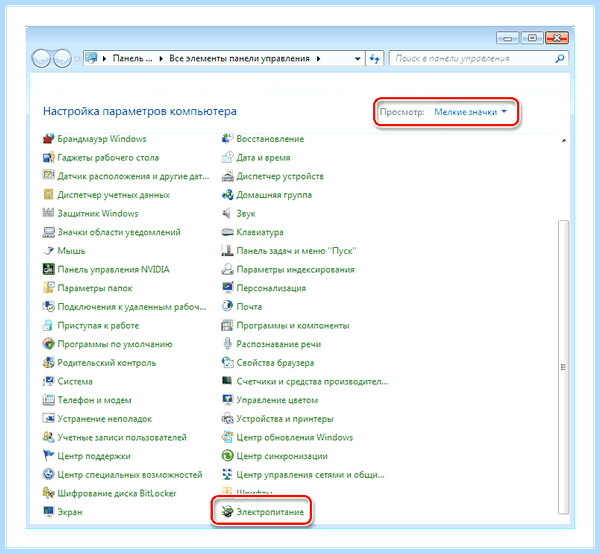Open the Электропитание icon
Viewport: 600px width, 554px height.
[227, 512]
